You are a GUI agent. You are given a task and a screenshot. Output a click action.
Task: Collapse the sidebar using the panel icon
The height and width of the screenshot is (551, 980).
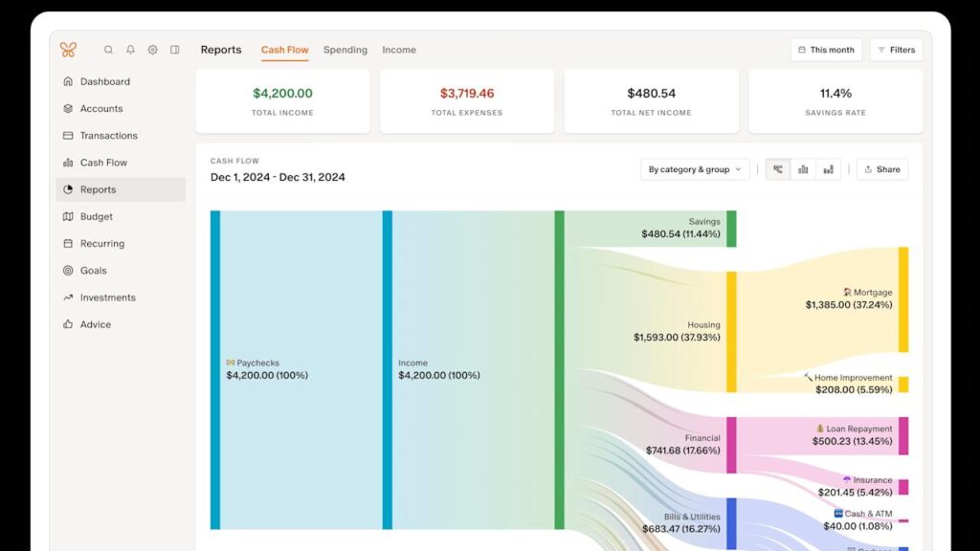pyautogui.click(x=174, y=49)
